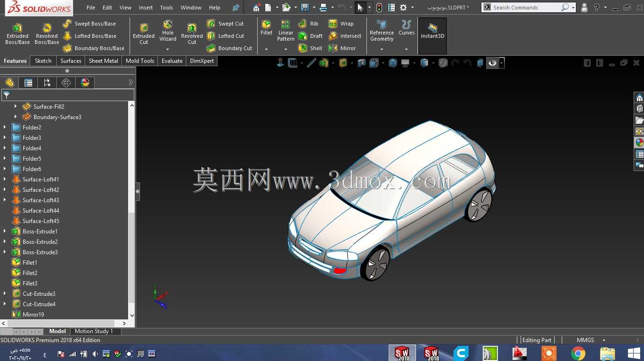Toggle the pin icon next to Help menu
Image resolution: width=644 pixels, height=361 pixels.
(235, 8)
